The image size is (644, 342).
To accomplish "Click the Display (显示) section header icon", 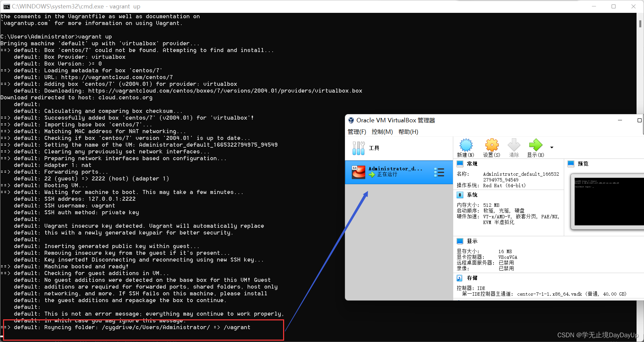I will tap(460, 241).
